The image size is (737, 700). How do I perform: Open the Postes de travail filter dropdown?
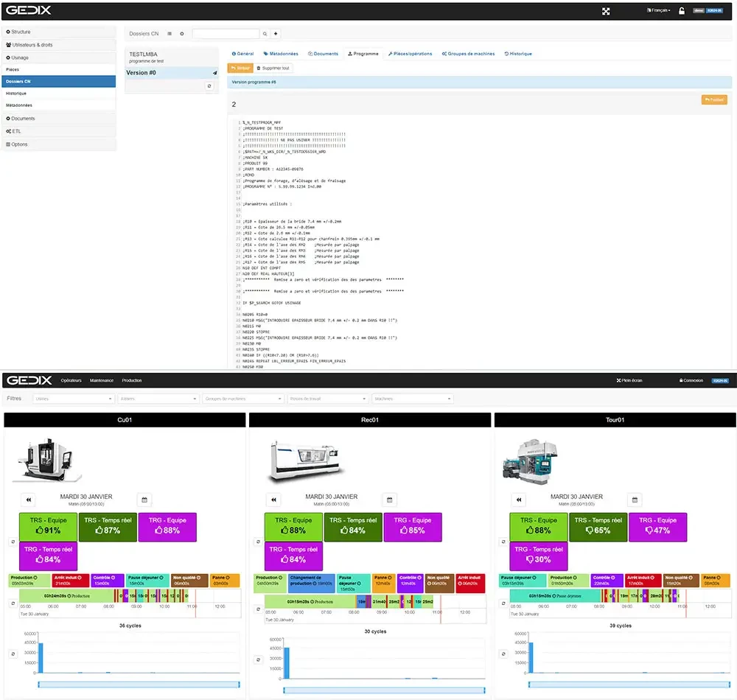coord(328,399)
